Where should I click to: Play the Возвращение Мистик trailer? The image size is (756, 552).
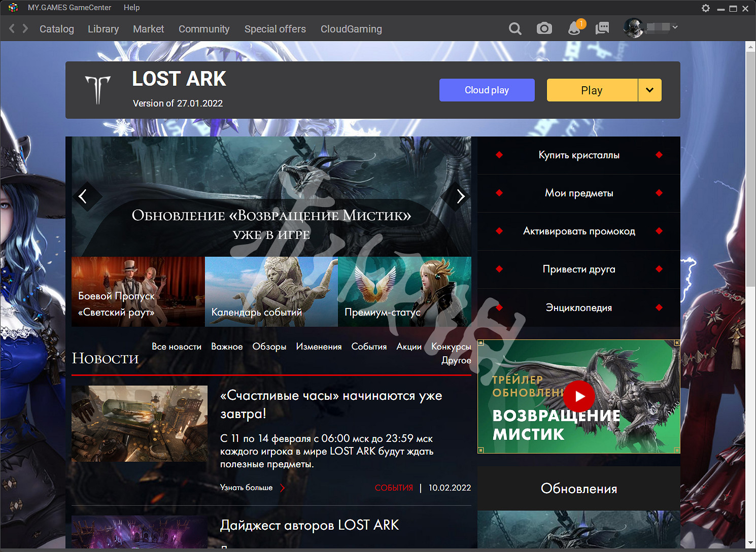(x=579, y=396)
